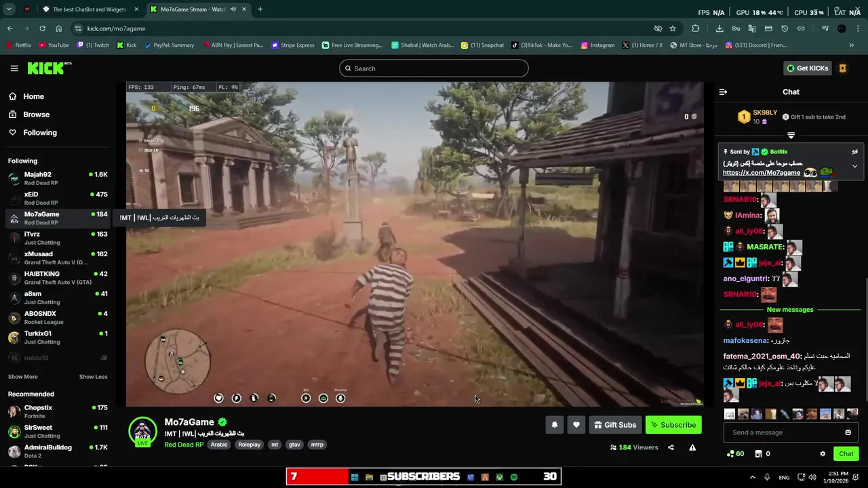Open a8sm channel in Following list

[58, 298]
